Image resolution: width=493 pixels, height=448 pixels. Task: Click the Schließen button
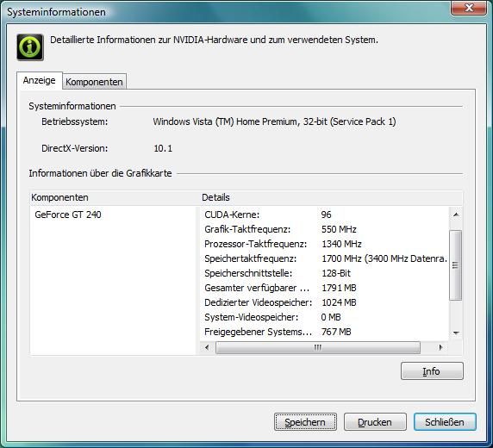[445, 422]
